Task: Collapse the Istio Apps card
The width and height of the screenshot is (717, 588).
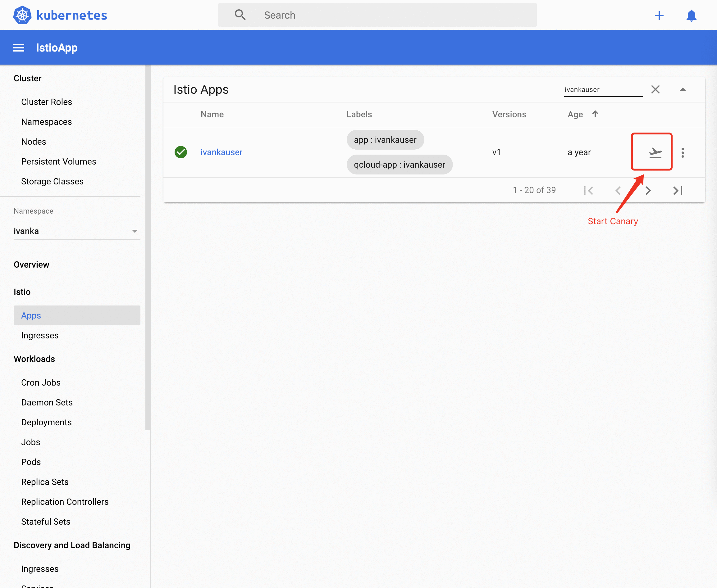Action: 683,89
